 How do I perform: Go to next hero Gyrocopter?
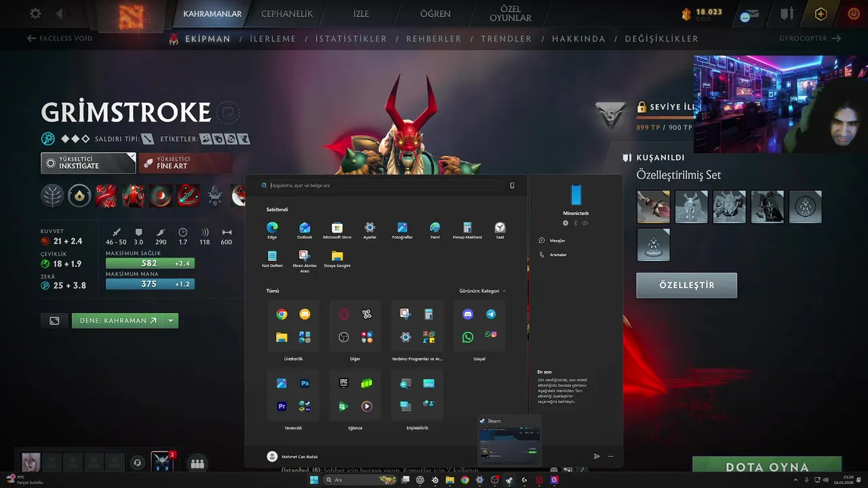(x=810, y=39)
